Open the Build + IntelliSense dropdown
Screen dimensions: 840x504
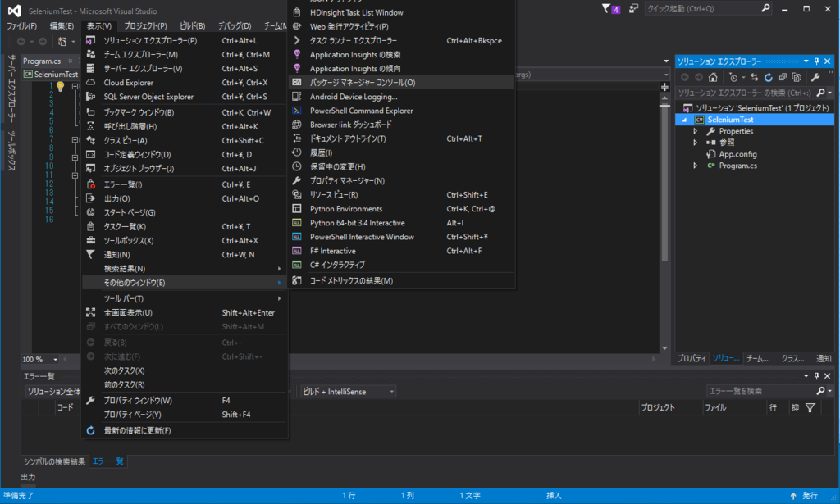348,392
